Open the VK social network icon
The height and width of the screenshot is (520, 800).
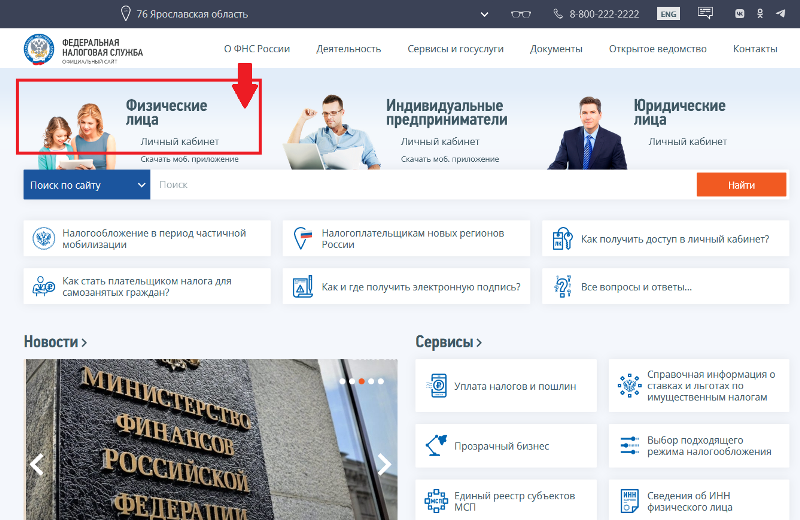click(x=739, y=14)
